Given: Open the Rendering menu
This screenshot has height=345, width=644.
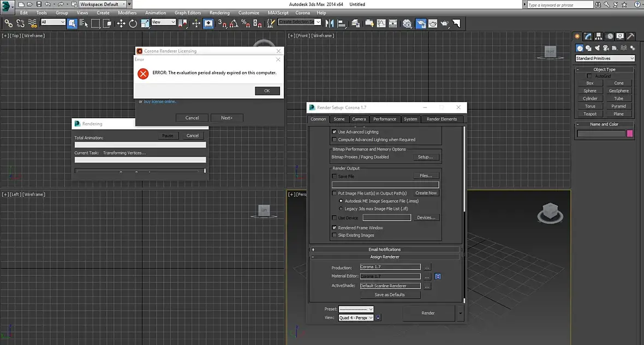Looking at the screenshot, I should 219,13.
